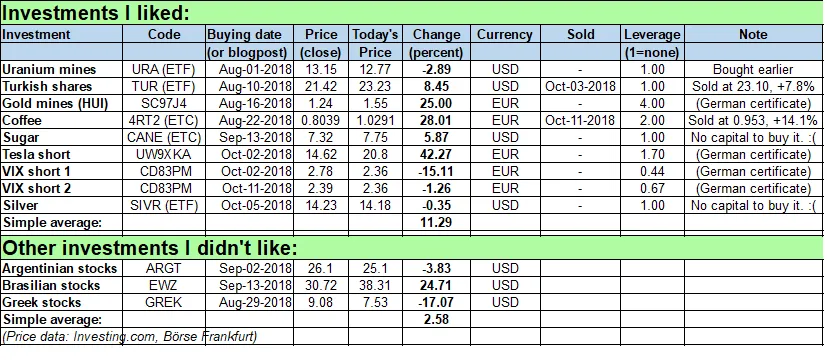Click the 'Argentinian stocks' cell
Image resolution: width=827 pixels, height=361 pixels.
pos(62,268)
